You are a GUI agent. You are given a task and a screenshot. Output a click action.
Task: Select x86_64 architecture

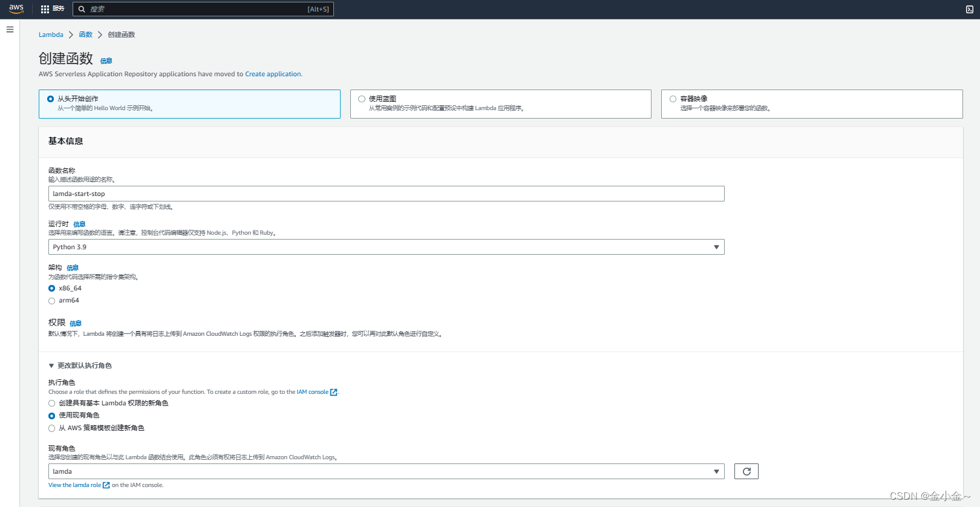point(51,289)
